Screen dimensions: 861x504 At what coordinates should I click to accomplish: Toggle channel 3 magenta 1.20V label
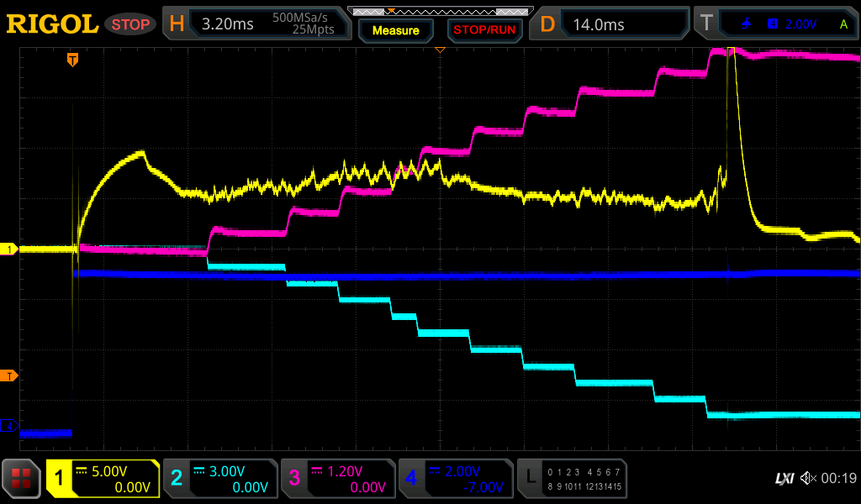coord(338,479)
